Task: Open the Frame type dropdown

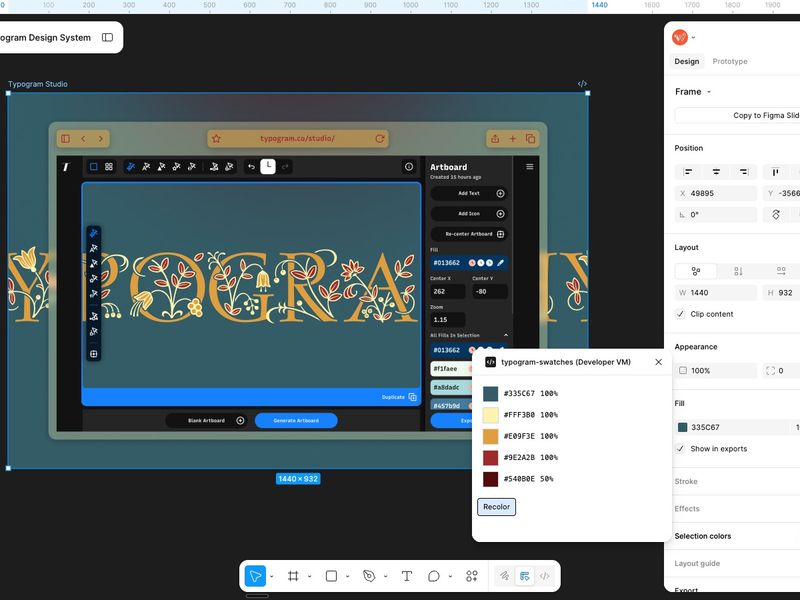Action: pos(693,92)
